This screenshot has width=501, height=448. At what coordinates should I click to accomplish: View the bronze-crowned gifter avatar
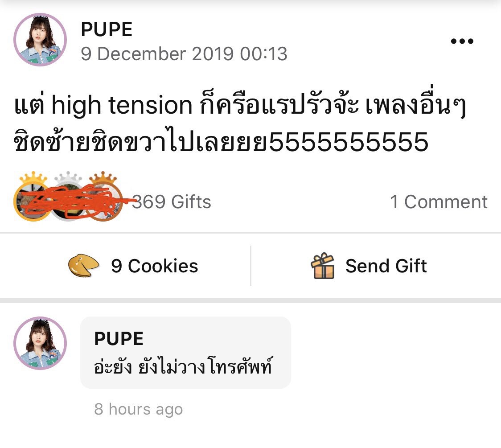103,202
